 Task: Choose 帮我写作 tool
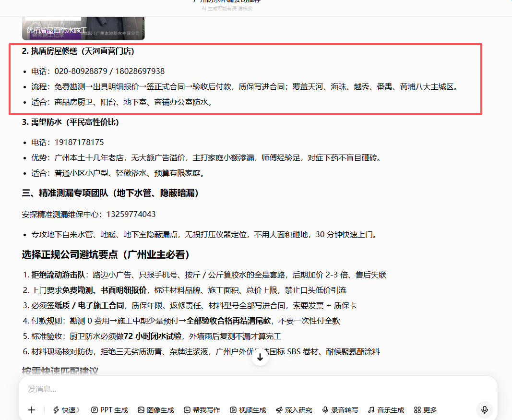(x=202, y=410)
